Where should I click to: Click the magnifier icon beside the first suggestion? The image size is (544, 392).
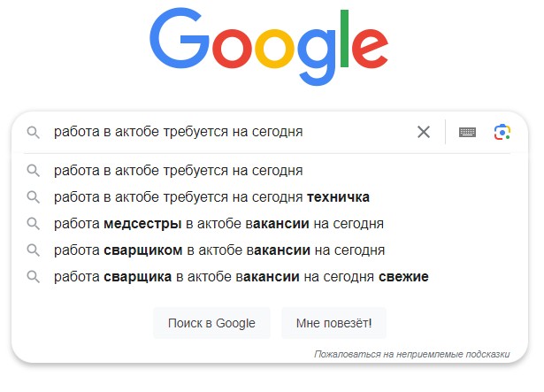pyautogui.click(x=33, y=170)
